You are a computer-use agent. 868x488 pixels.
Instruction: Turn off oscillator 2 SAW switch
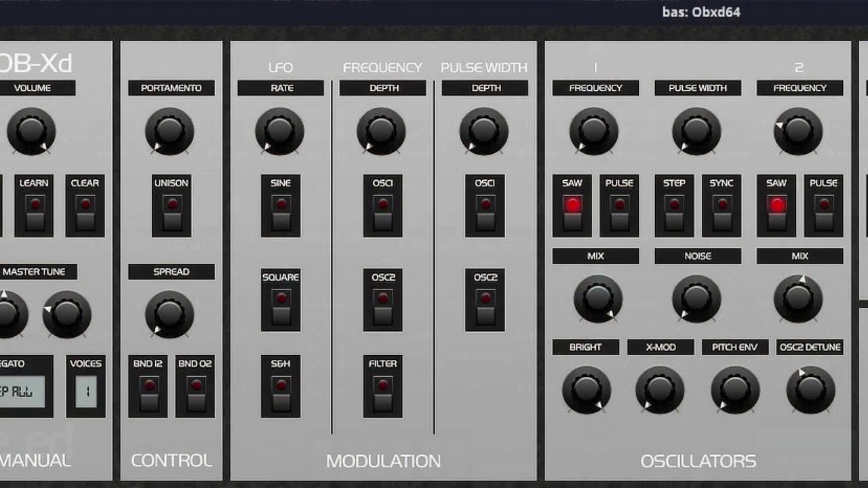click(x=776, y=213)
